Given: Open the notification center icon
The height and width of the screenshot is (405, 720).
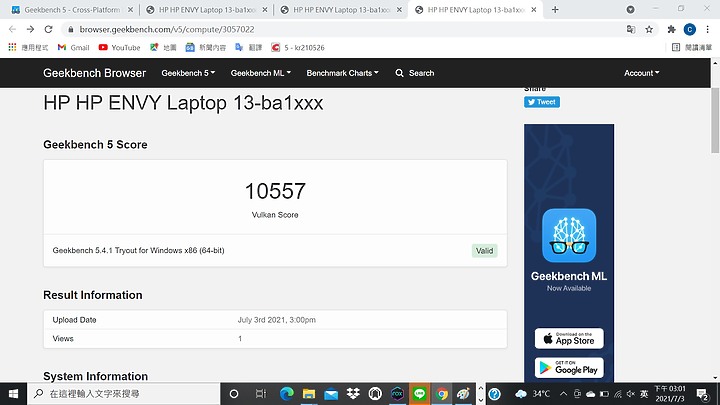Looking at the screenshot, I should [x=702, y=394].
